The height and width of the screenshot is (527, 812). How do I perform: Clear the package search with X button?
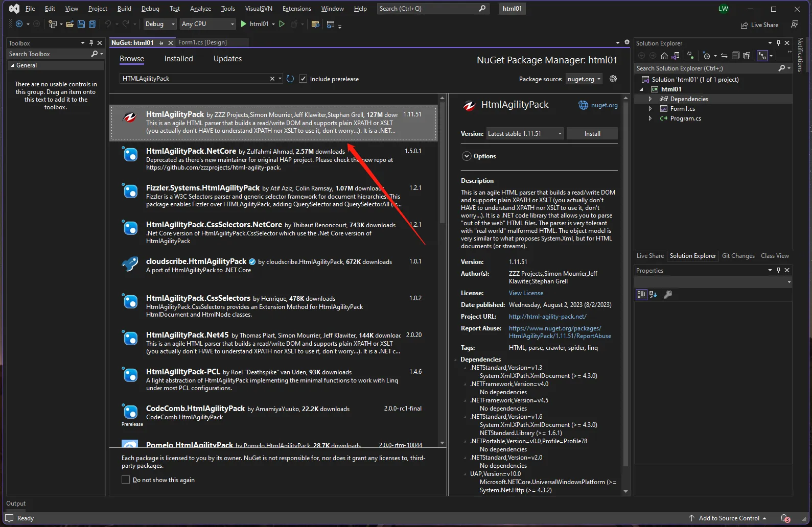pyautogui.click(x=272, y=79)
